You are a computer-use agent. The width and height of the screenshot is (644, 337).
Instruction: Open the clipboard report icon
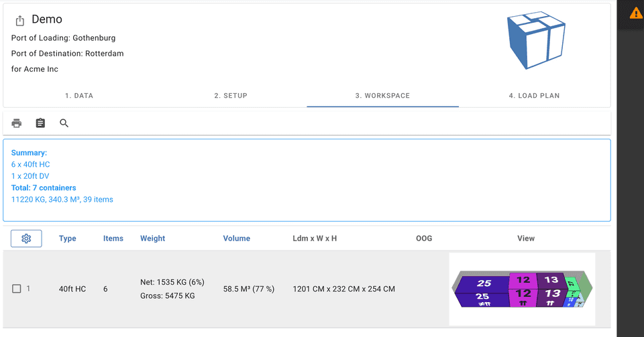click(x=40, y=123)
